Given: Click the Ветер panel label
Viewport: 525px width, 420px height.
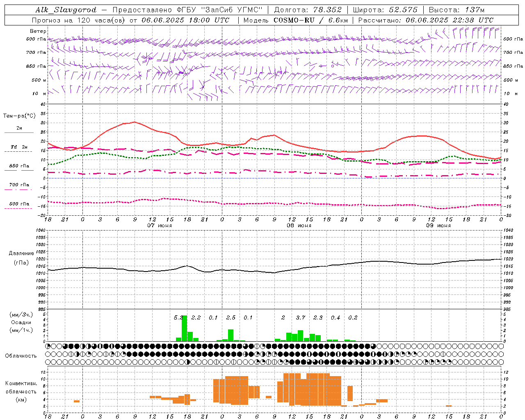Looking at the screenshot, I should point(38,31).
